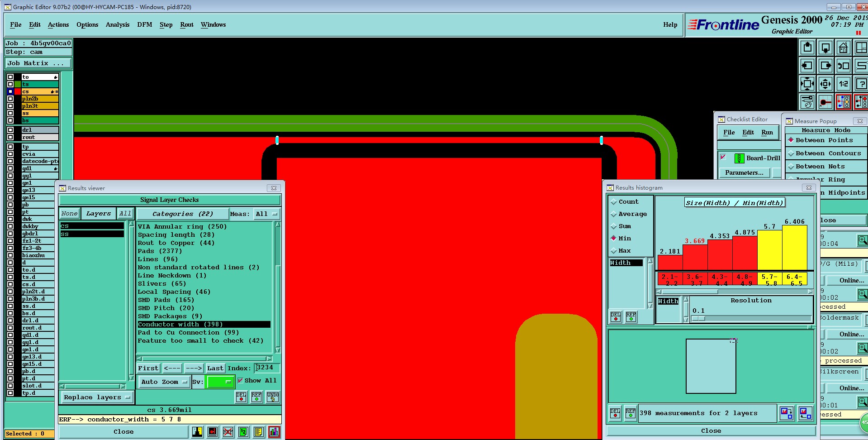
Task: Click Close in the Results viewer
Action: [x=123, y=432]
